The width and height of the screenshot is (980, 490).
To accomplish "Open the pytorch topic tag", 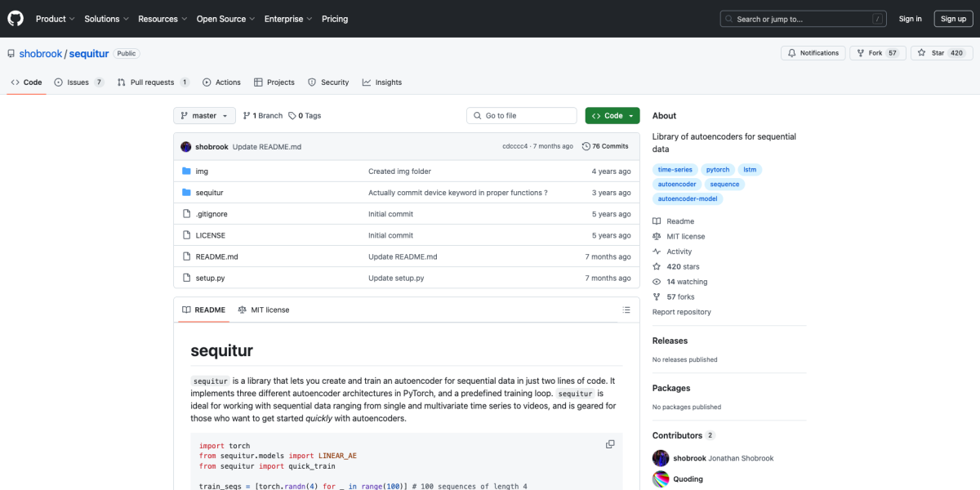I will (718, 170).
